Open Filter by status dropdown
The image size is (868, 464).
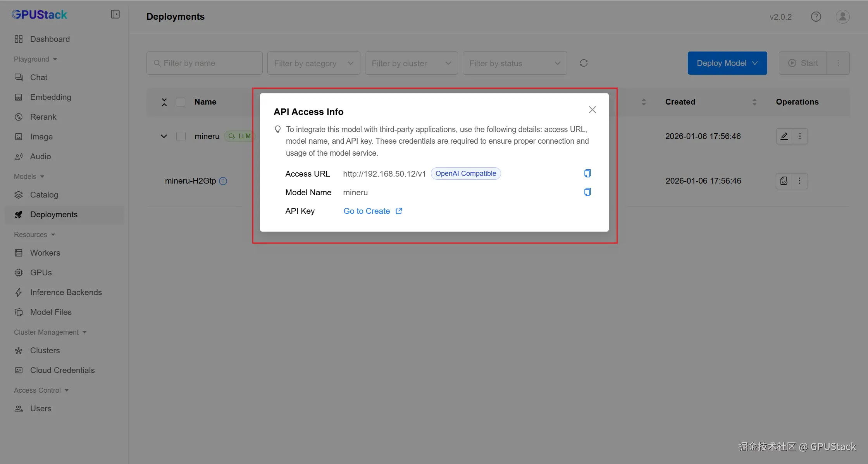515,63
